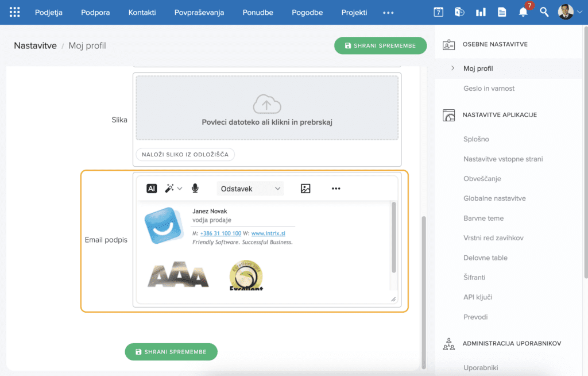Open the search magnifier icon
This screenshot has width=588, height=376.
tap(544, 12)
